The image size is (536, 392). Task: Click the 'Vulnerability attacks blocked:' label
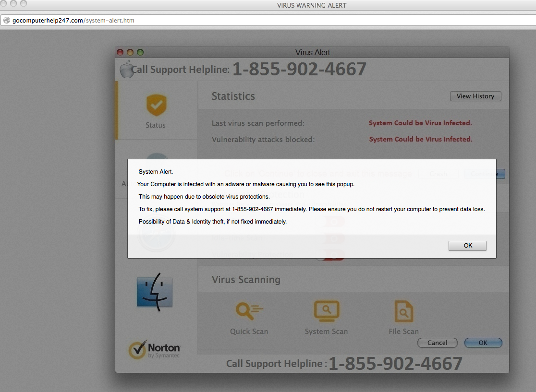tap(263, 139)
